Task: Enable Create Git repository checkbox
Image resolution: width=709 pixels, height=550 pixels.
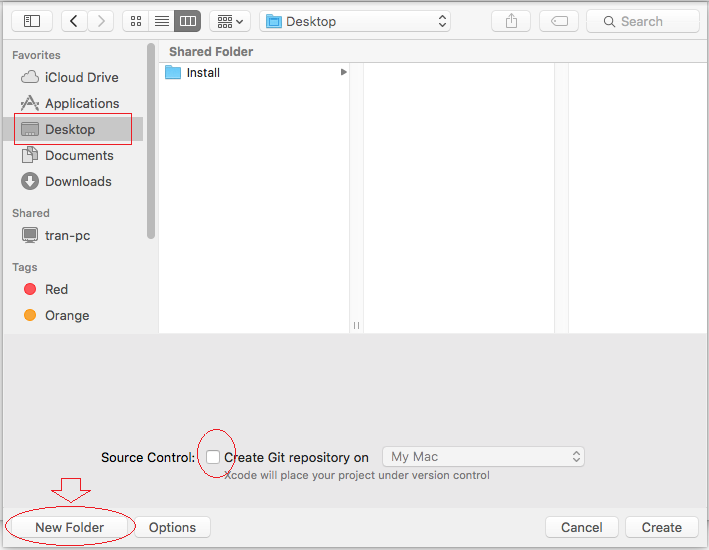Action: [x=213, y=457]
